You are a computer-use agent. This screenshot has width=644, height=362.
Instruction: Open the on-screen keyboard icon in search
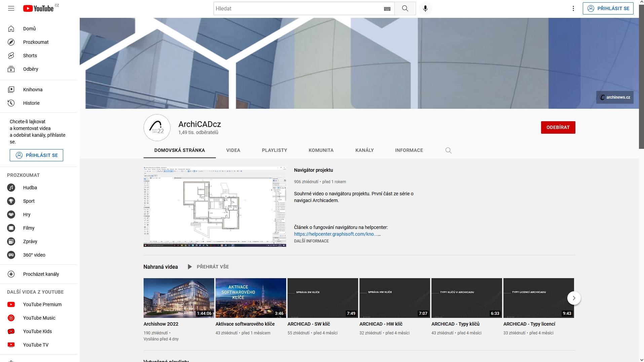click(x=387, y=9)
